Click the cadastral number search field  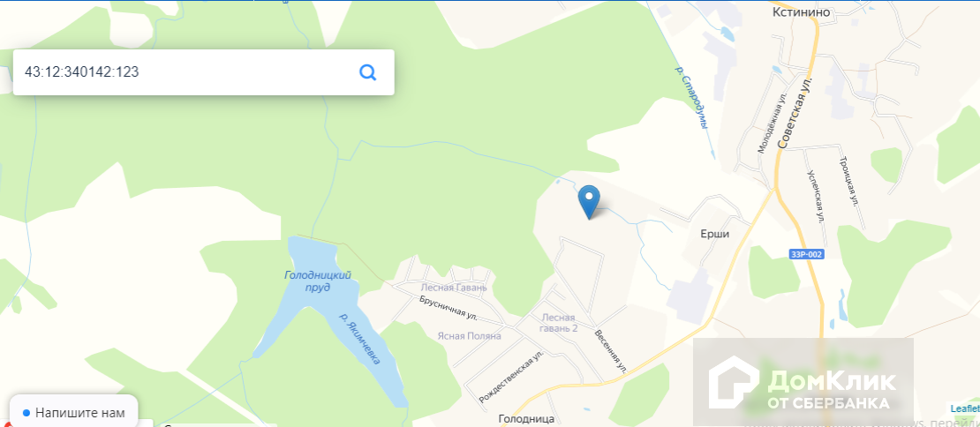[x=204, y=72]
